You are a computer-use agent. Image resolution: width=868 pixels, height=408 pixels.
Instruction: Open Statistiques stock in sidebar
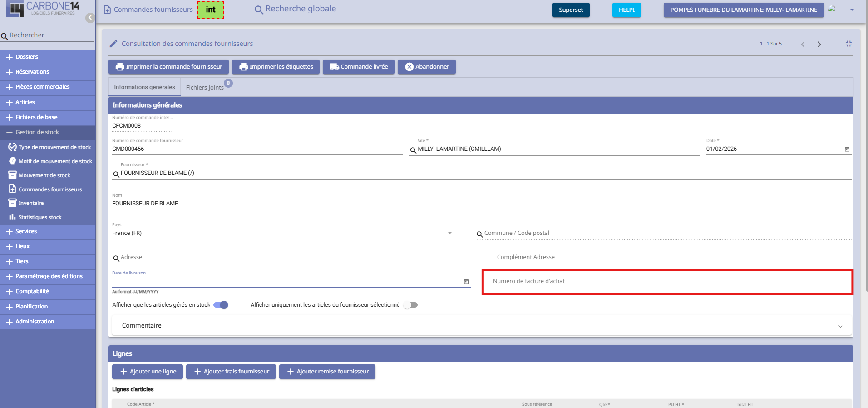click(40, 217)
